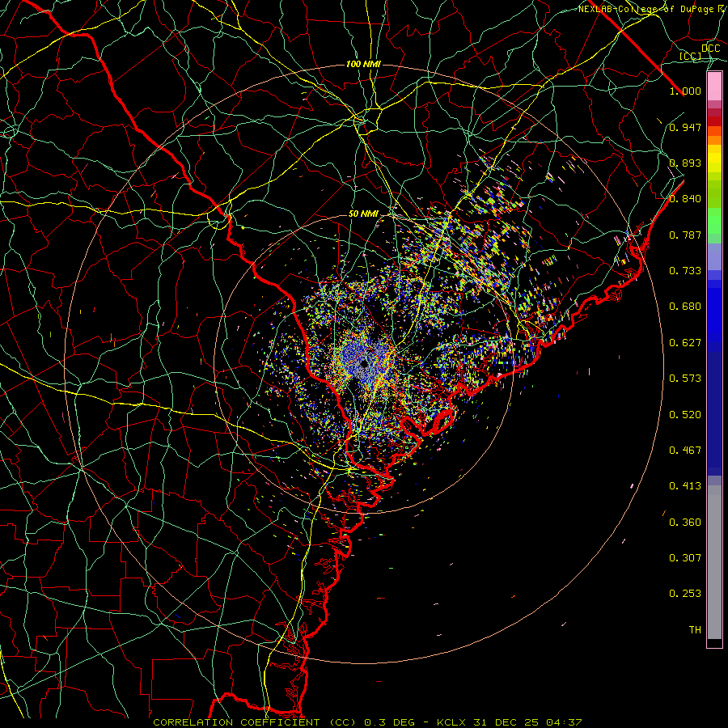Click the 0.253 legend value

[x=685, y=594]
